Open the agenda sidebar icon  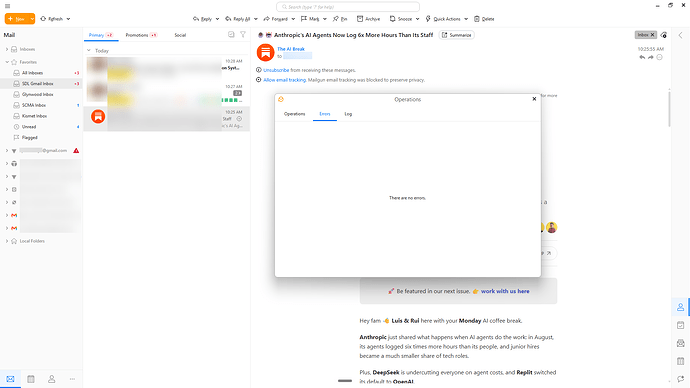680,325
